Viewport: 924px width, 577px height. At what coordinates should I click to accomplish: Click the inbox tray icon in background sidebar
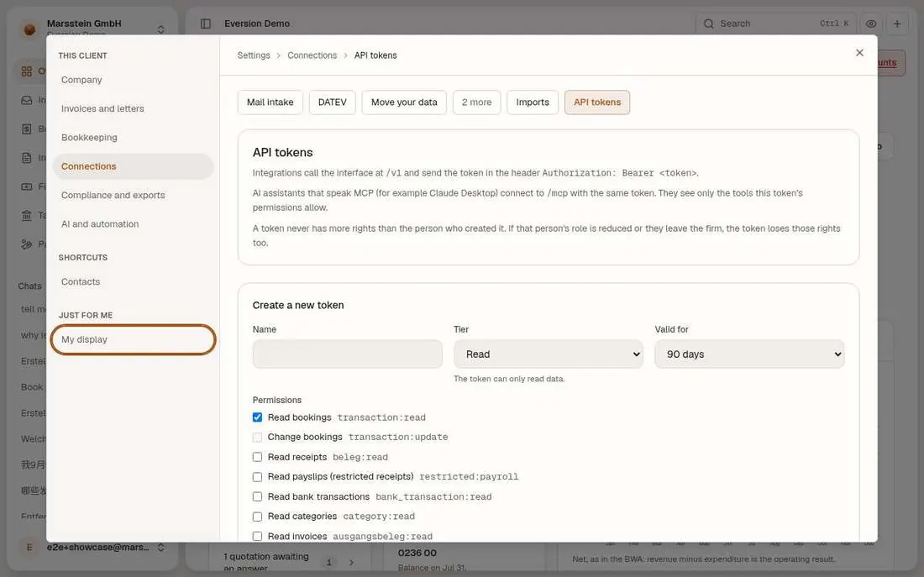tap(27, 100)
